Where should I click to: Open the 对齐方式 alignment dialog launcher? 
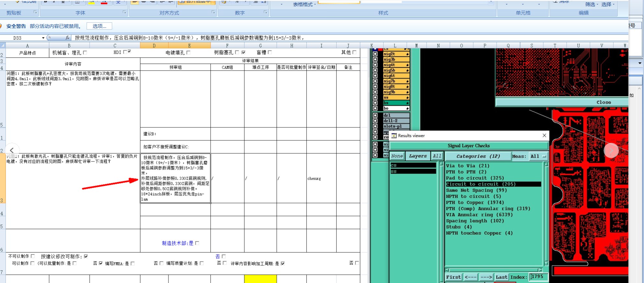(x=213, y=12)
